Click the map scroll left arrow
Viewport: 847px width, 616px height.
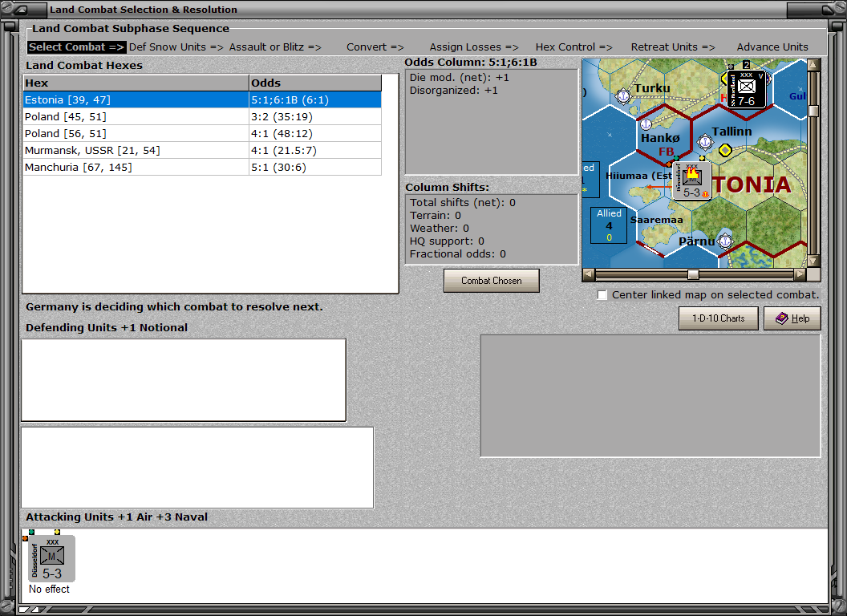589,274
